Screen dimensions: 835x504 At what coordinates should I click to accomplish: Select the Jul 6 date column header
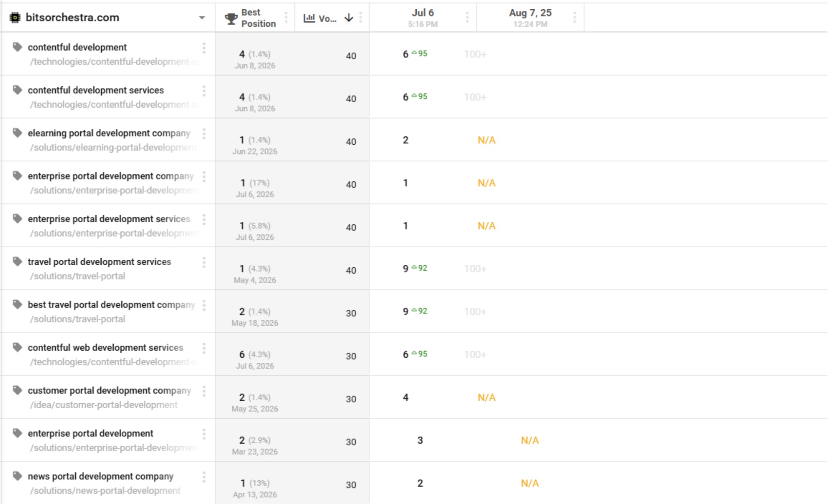(x=423, y=18)
